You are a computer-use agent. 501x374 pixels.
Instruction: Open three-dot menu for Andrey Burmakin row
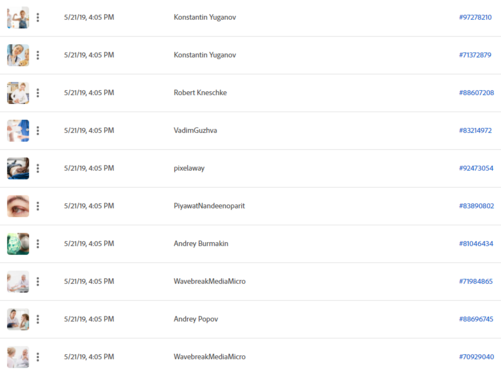[38, 244]
